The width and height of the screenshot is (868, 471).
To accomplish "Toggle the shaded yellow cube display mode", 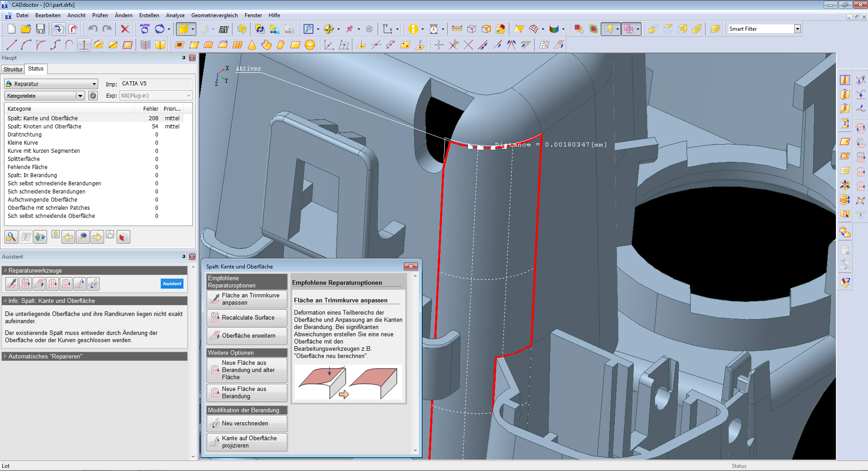I will coord(184,29).
